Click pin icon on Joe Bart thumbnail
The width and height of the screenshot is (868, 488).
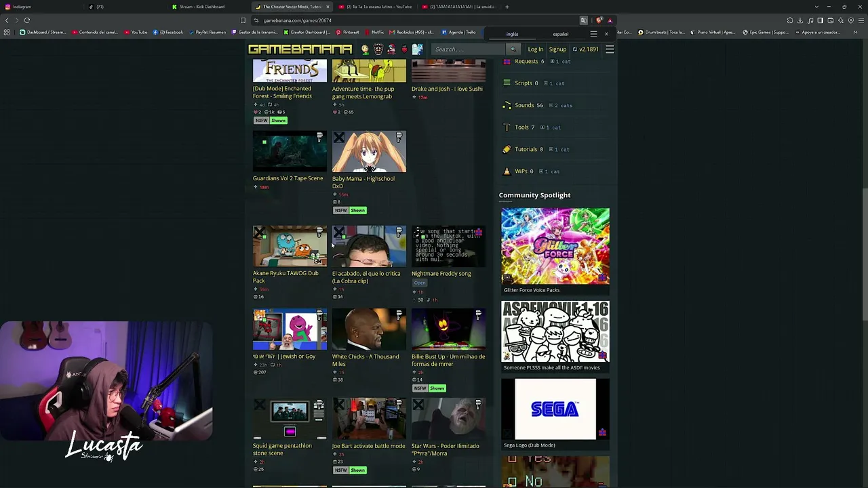pos(399,405)
